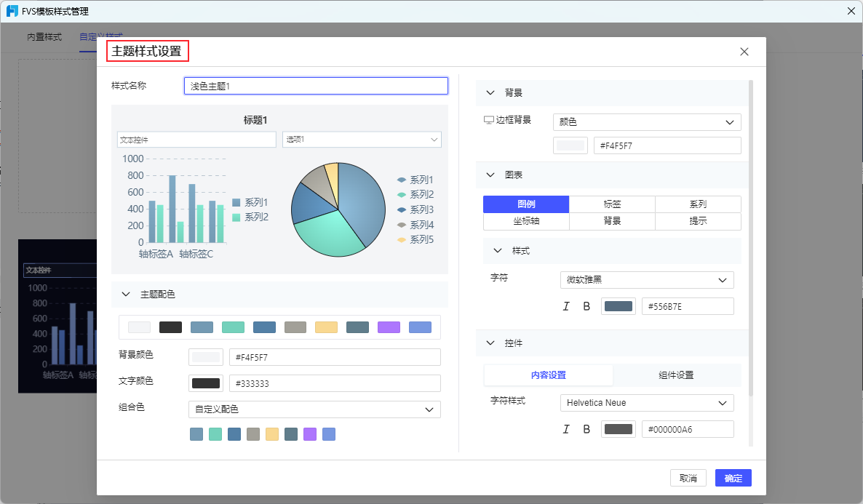Collapse the 背景 section

click(490, 92)
